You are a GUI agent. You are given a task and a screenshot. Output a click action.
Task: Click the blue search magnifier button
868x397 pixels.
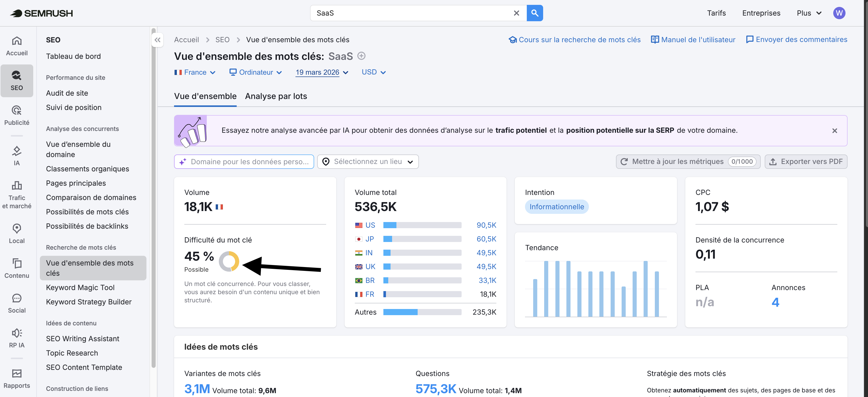click(534, 13)
